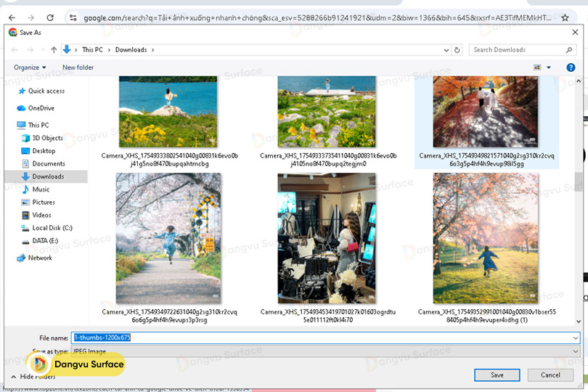Click New folder in the toolbar
The width and height of the screenshot is (588, 392).
pos(78,68)
